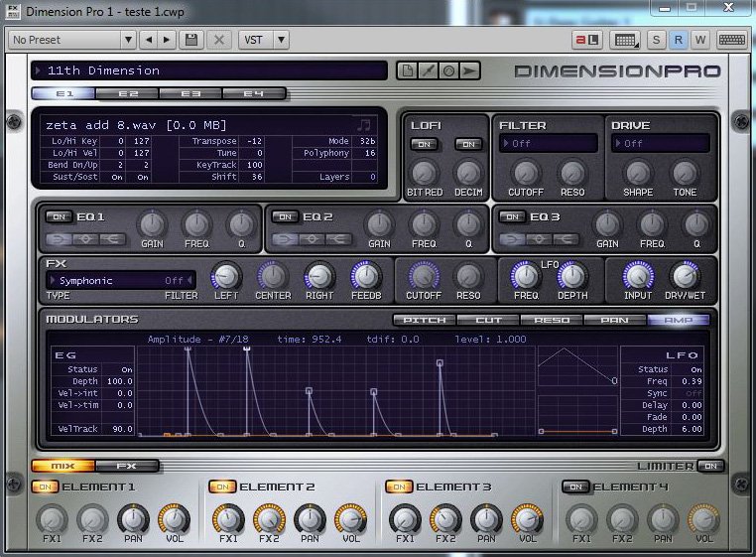The width and height of the screenshot is (756, 557).
Task: Click the Polyphony value 16
Action: pyautogui.click(x=370, y=153)
